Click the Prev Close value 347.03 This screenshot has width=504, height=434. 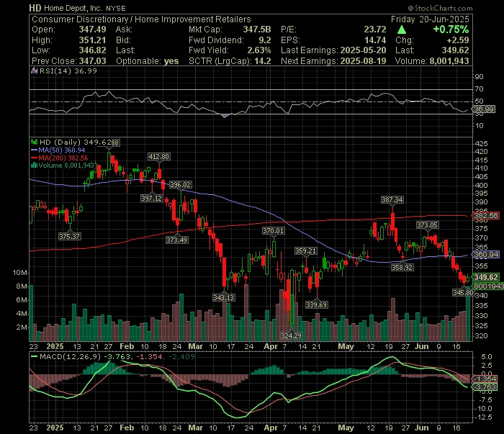[x=93, y=61]
